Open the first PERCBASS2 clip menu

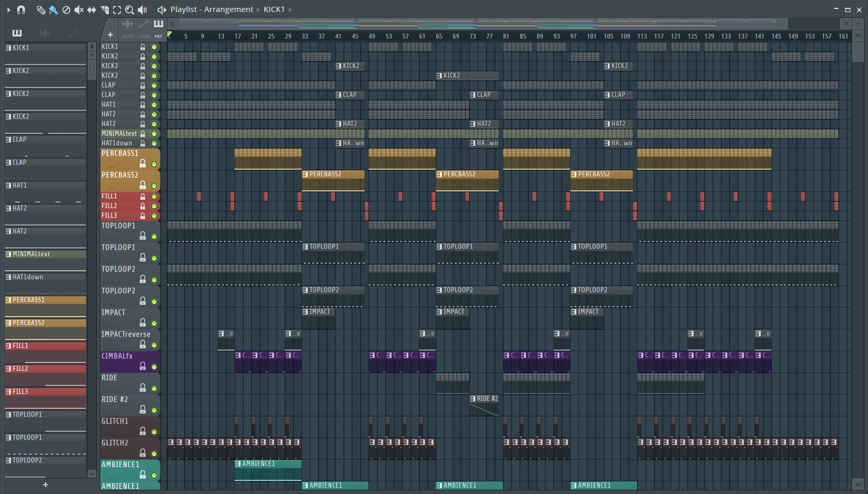[305, 174]
